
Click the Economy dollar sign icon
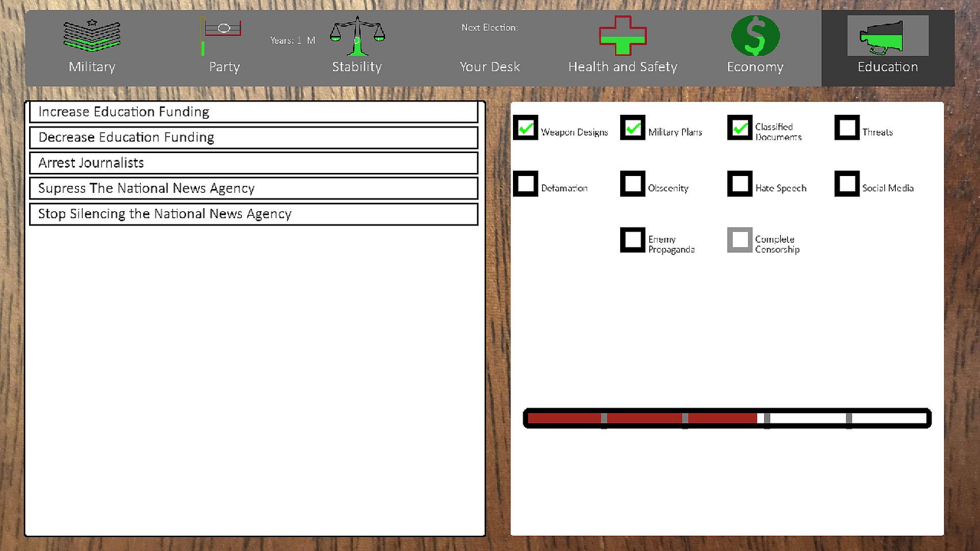coord(755,35)
